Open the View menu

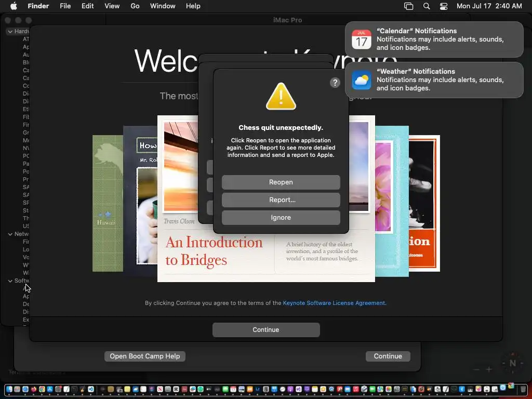tap(112, 6)
